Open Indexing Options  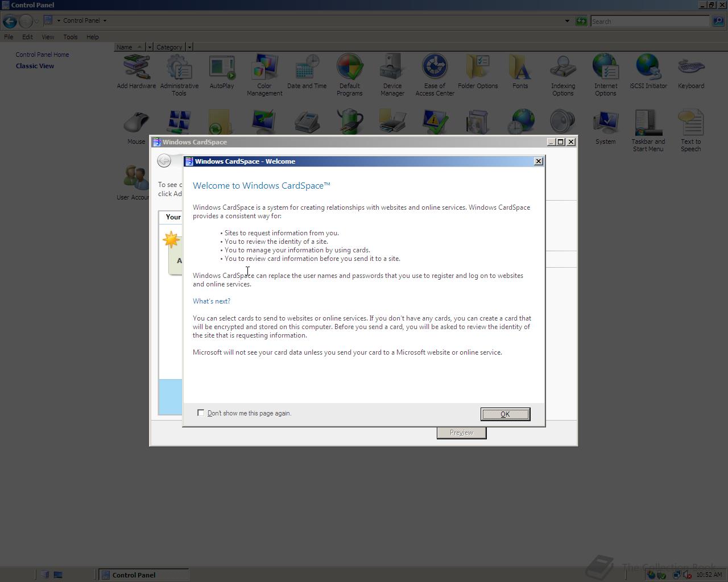[563, 76]
